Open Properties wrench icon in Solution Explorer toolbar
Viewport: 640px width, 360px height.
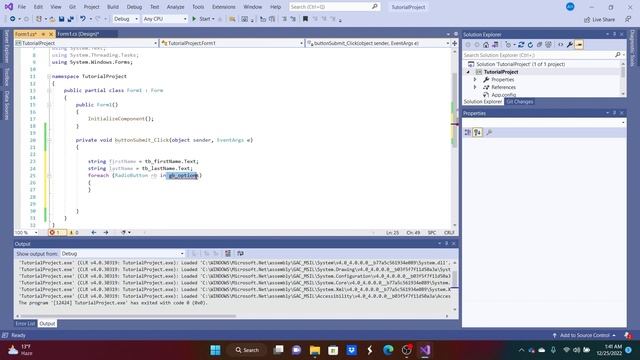(x=570, y=45)
